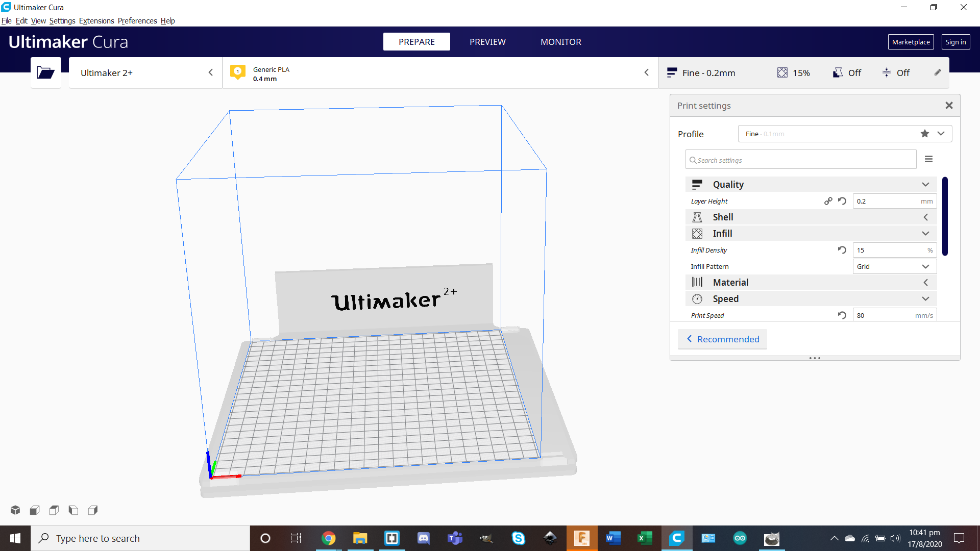Open the File menu

coord(7,21)
